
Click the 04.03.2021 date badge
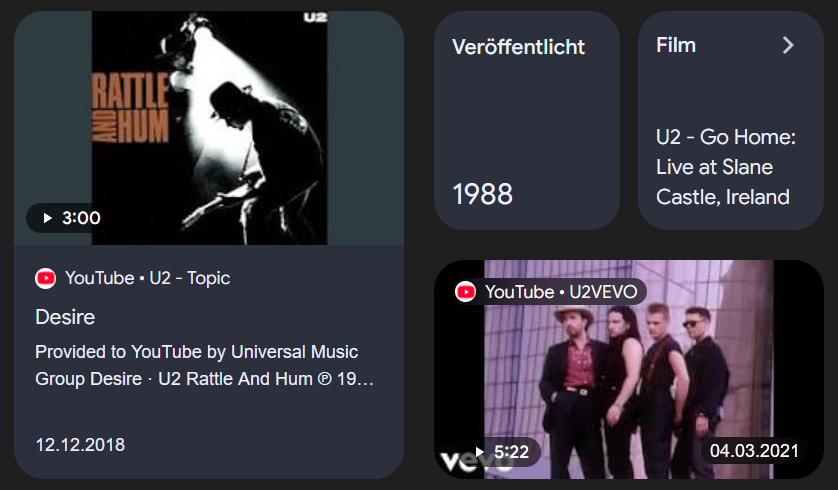click(x=754, y=451)
